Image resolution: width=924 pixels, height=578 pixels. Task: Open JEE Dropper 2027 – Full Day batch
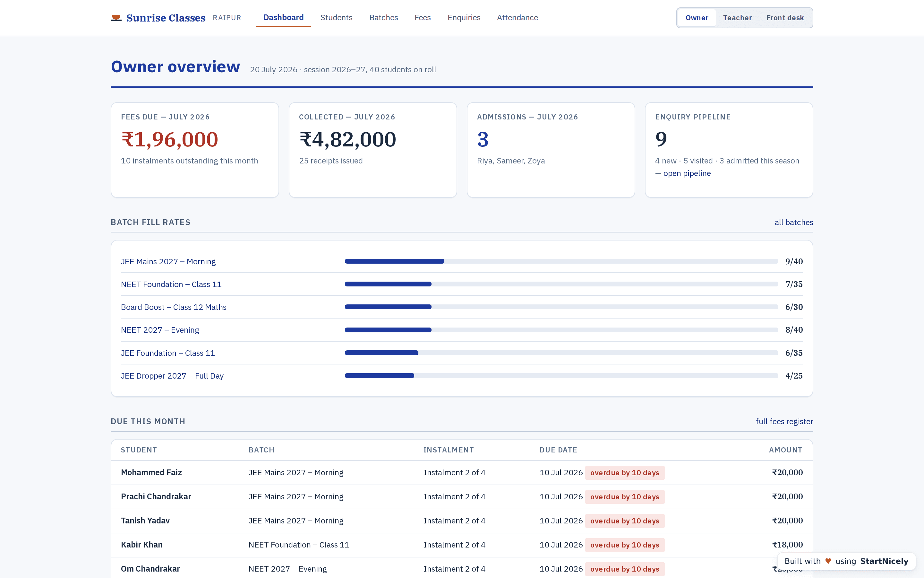(x=172, y=376)
